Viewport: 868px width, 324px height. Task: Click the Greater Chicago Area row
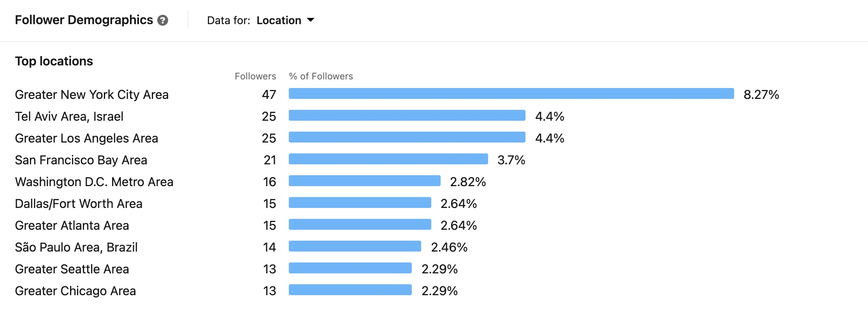pos(76,291)
